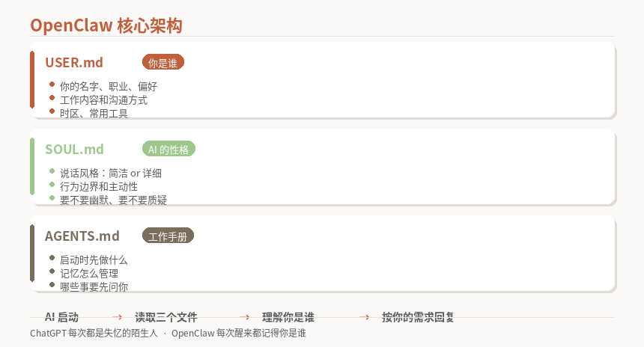Click the OpenClaw 核心架构 title
The image size is (644, 347).
(106, 25)
